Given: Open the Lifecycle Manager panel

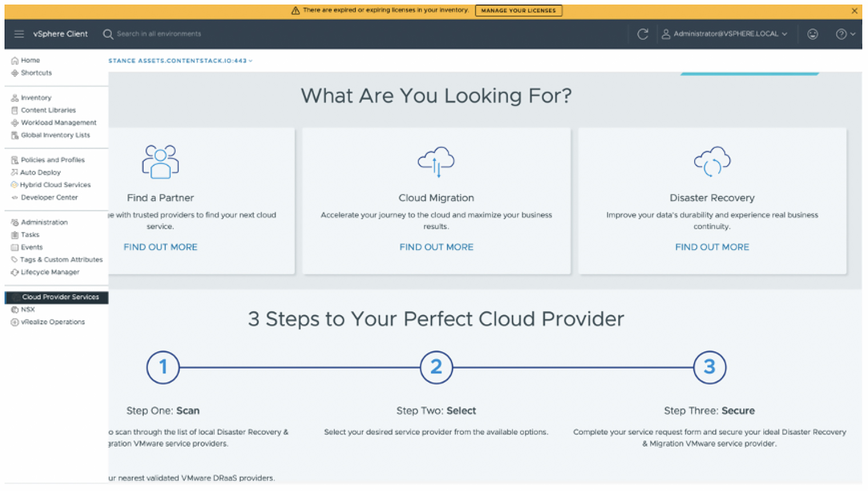Looking at the screenshot, I should pos(51,272).
